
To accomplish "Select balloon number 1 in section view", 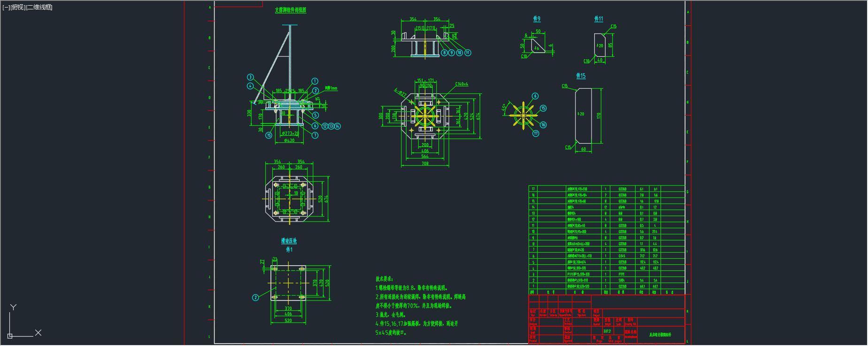I will (x=315, y=81).
